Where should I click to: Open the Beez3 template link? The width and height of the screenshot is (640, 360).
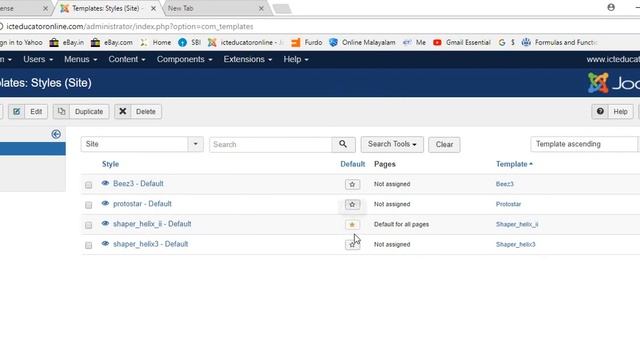(504, 184)
